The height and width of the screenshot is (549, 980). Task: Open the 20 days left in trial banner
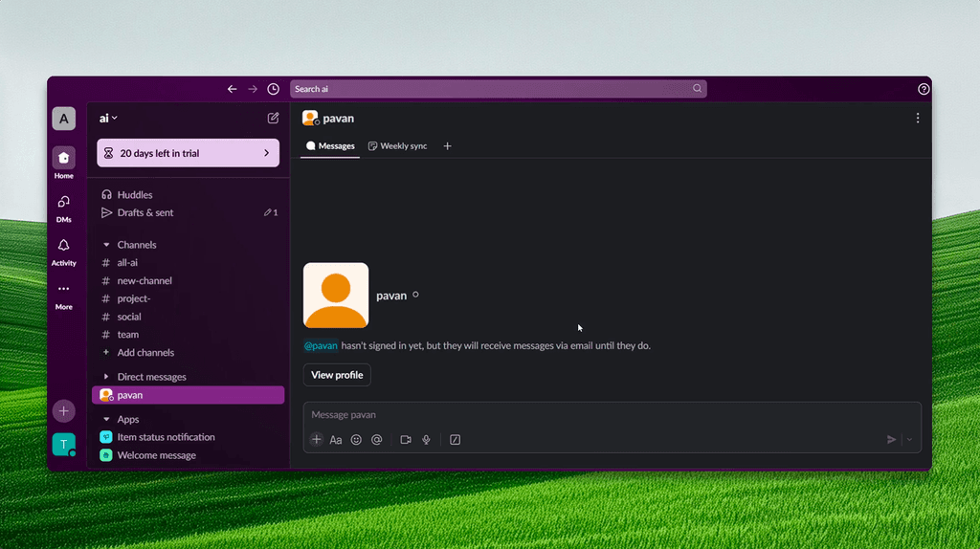click(x=189, y=153)
